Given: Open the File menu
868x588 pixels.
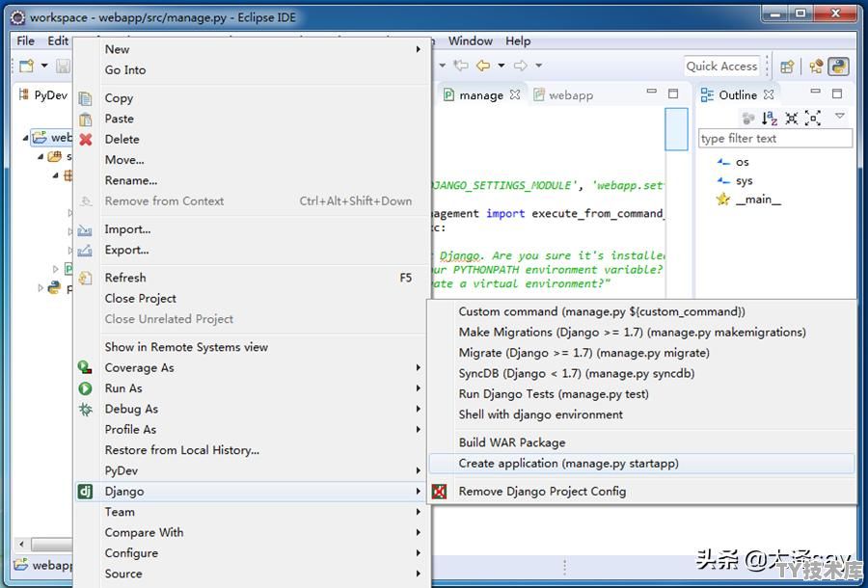Looking at the screenshot, I should click(25, 40).
